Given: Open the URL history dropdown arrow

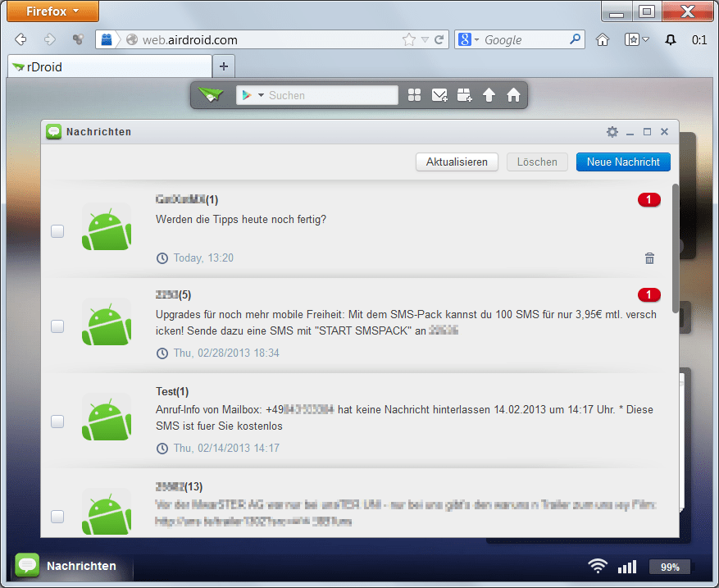Looking at the screenshot, I should click(425, 40).
